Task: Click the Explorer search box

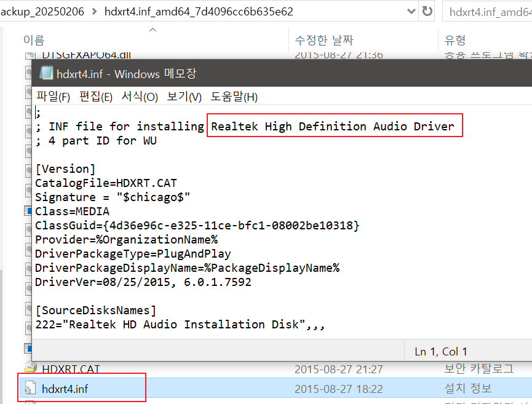Action: (x=487, y=12)
